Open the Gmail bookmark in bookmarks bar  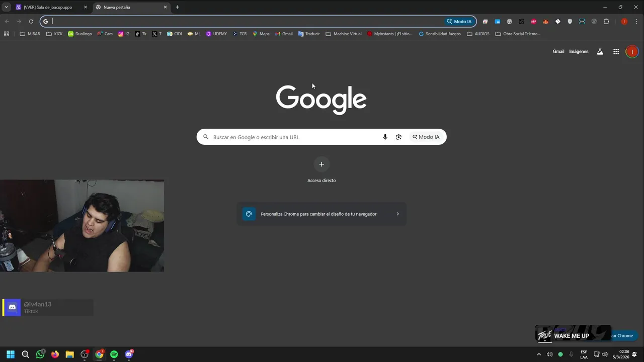[284, 34]
